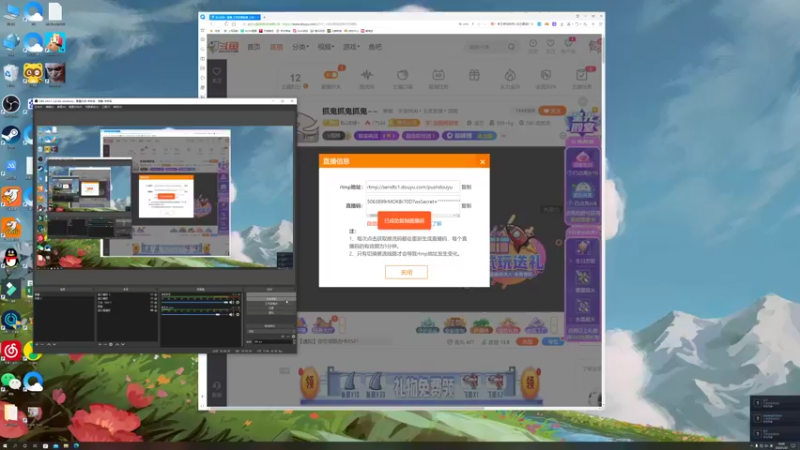The height and width of the screenshot is (450, 800).
Task: Expand the 视频 dropdown in Douyu header
Action: pyautogui.click(x=326, y=47)
